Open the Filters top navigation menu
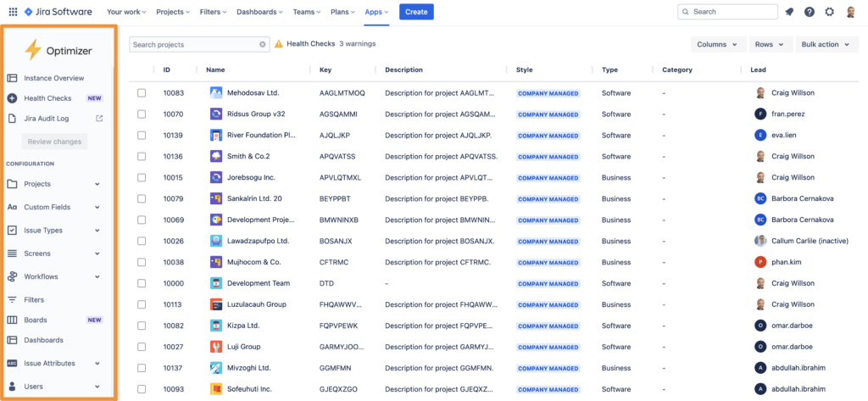 (x=214, y=12)
